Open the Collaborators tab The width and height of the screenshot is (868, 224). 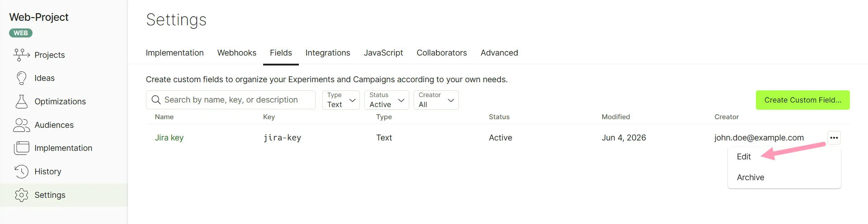tap(442, 53)
